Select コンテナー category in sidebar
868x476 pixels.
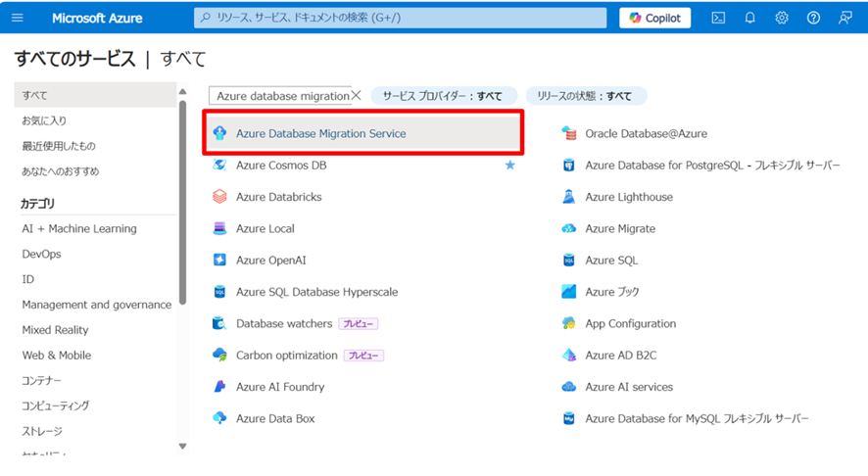[x=42, y=380]
